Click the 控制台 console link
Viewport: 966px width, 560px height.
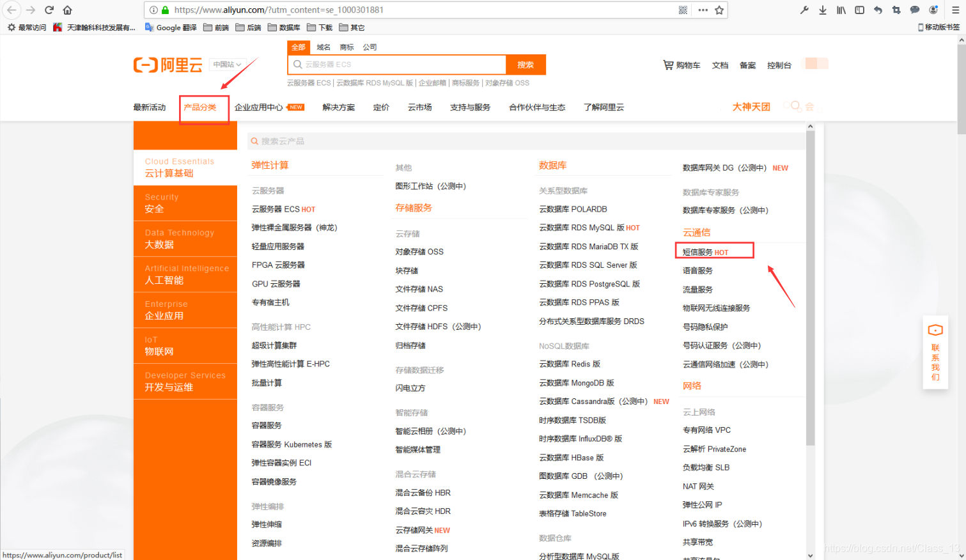[779, 65]
